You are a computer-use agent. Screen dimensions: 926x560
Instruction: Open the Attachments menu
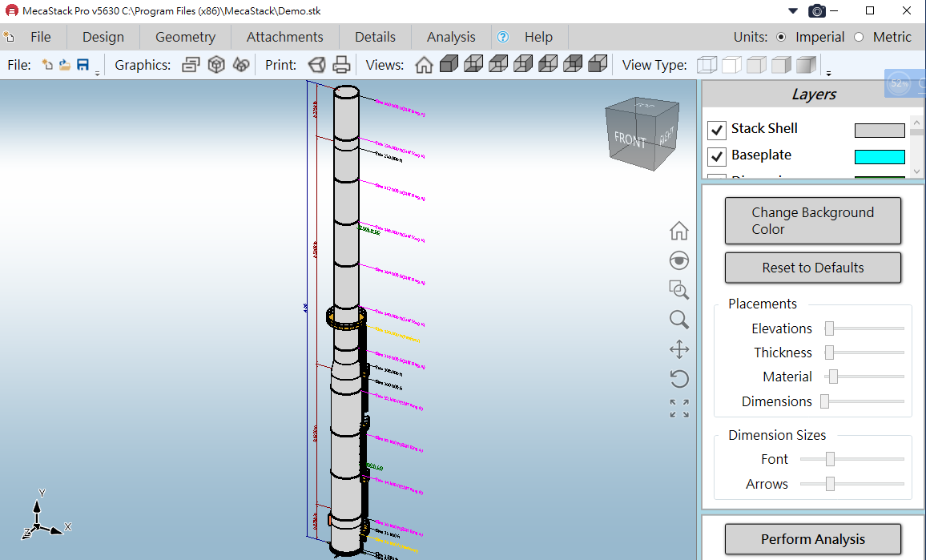(284, 37)
